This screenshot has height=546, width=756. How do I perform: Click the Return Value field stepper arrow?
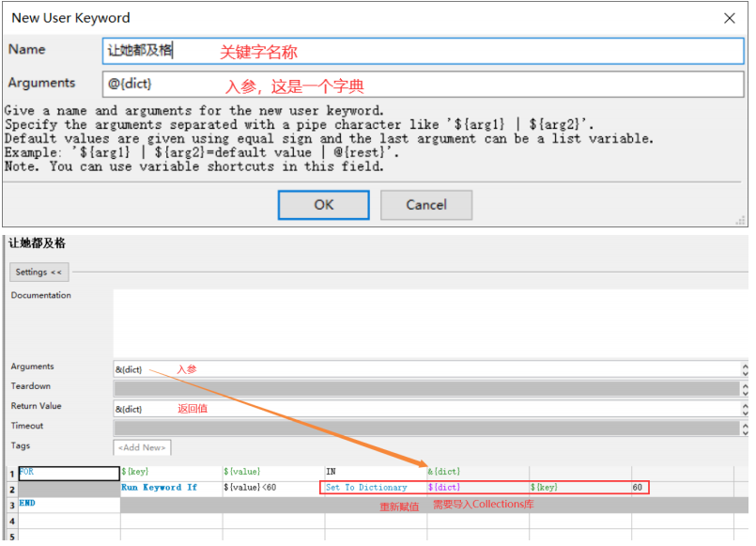[745, 409]
